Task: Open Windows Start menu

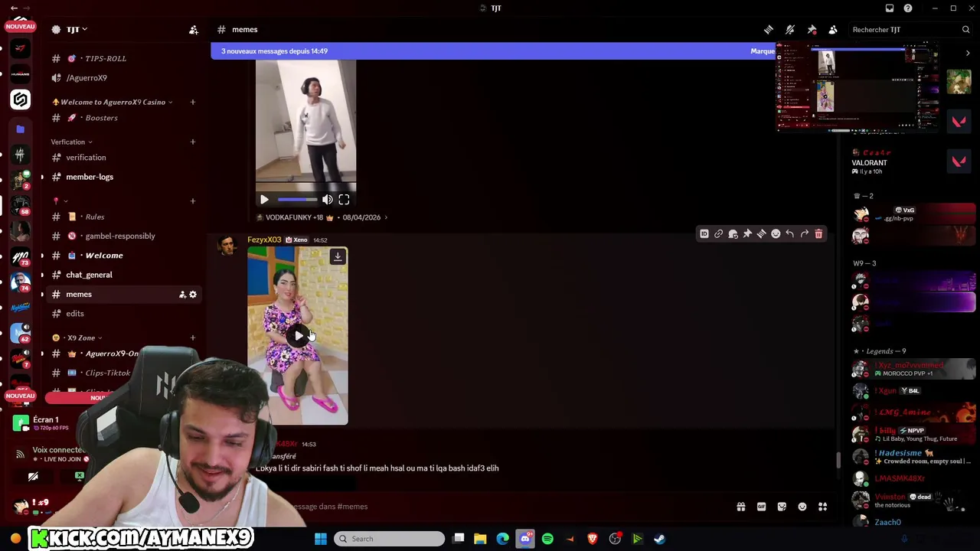Action: [321, 539]
